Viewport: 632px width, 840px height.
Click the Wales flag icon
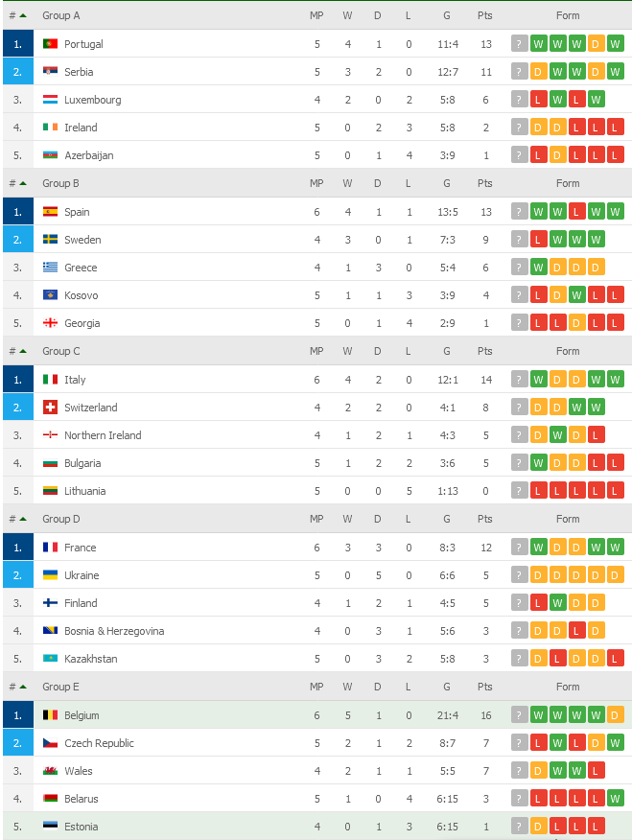tap(51, 771)
